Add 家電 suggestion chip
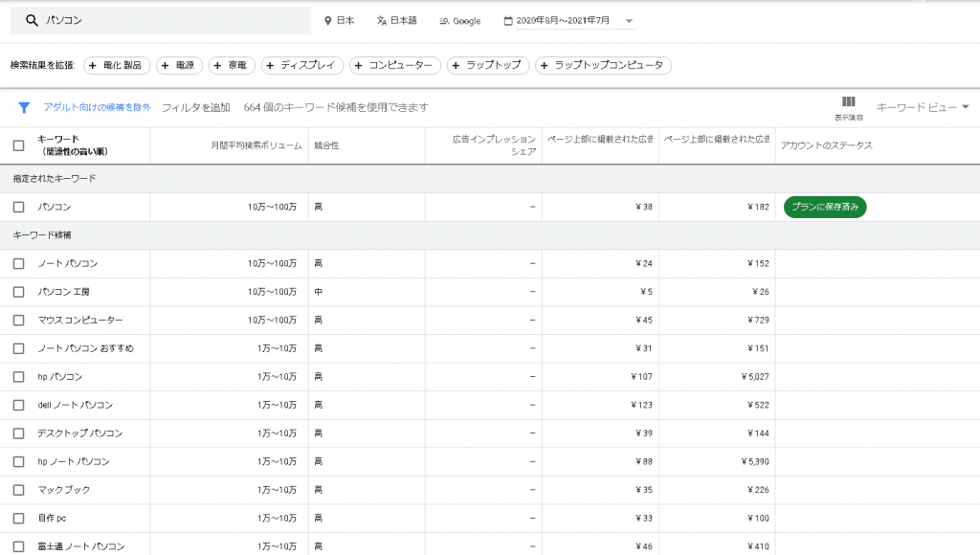The image size is (980, 555). coord(232,65)
